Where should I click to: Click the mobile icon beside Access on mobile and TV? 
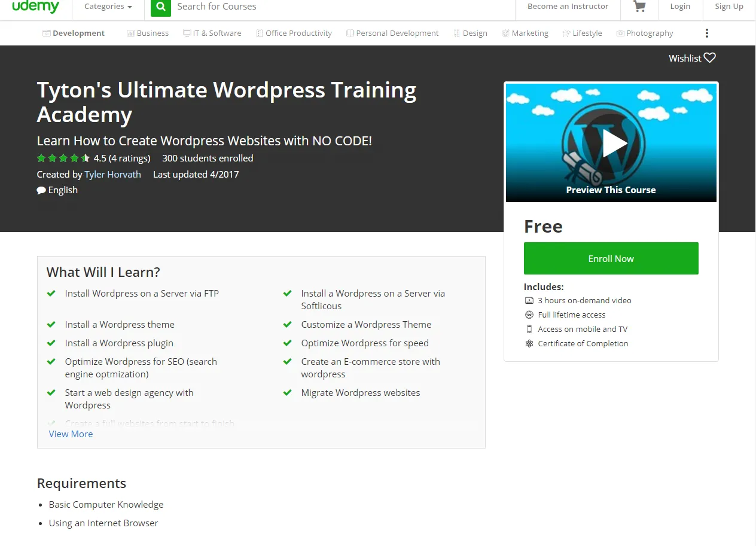pyautogui.click(x=529, y=330)
